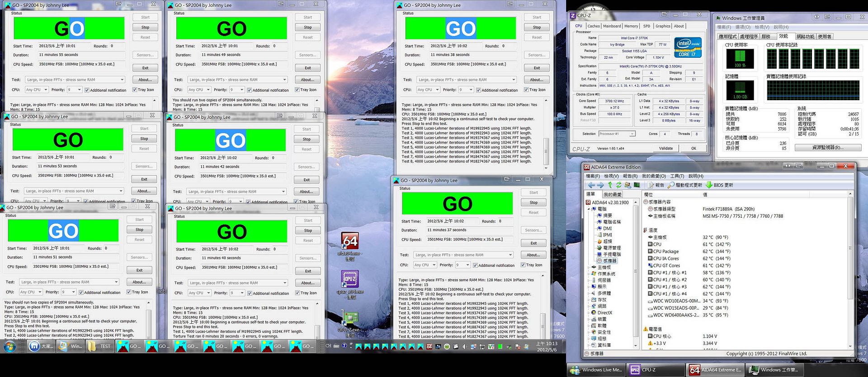Go back in the AIDA64 toolbar
Image resolution: width=868 pixels, height=377 pixels.
591,185
